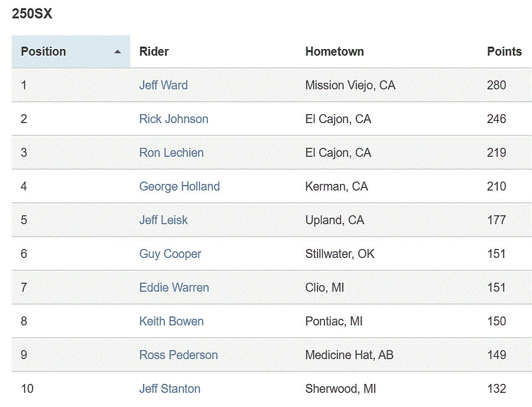The height and width of the screenshot is (407, 532).
Task: Click the Position column header
Action: click(x=44, y=51)
